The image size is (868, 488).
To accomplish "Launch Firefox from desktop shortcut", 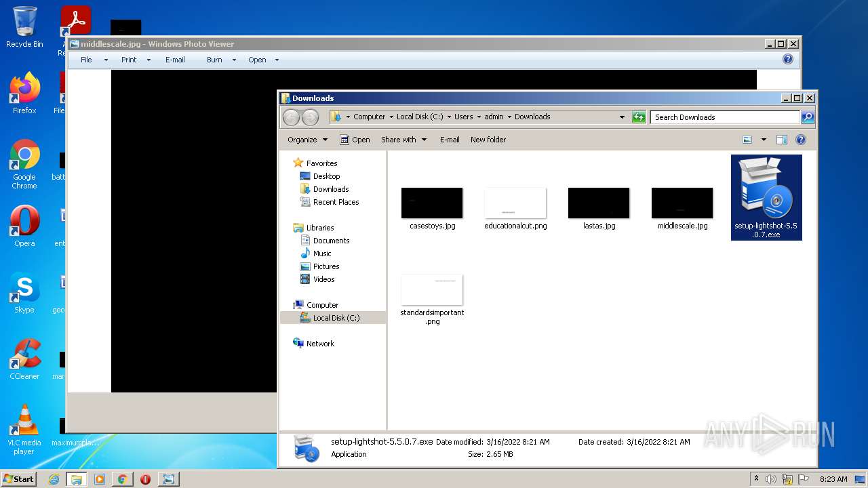I will click(24, 94).
